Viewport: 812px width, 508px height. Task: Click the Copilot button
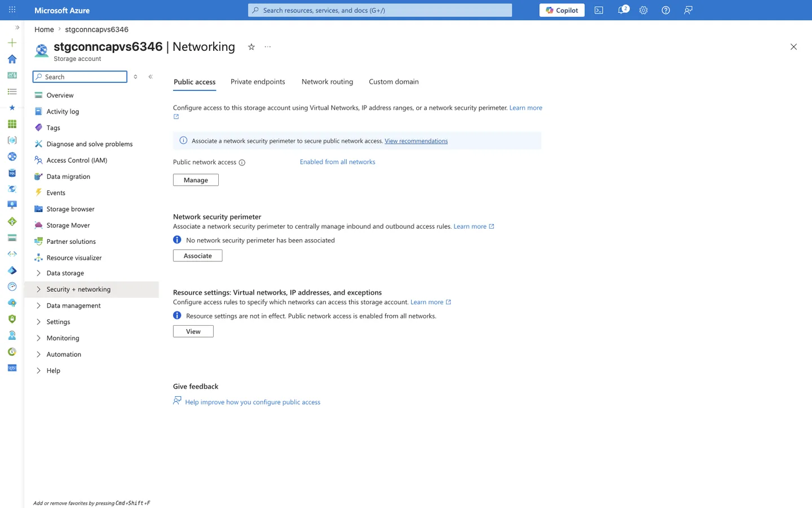[x=562, y=10]
